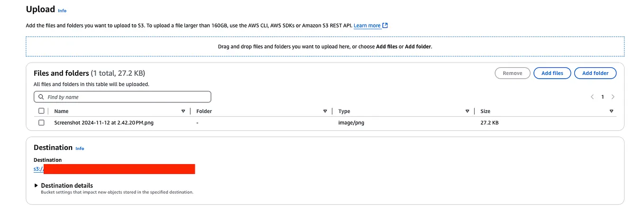The width and height of the screenshot is (644, 212).
Task: Open the Upload Info link
Action: pyautogui.click(x=62, y=10)
